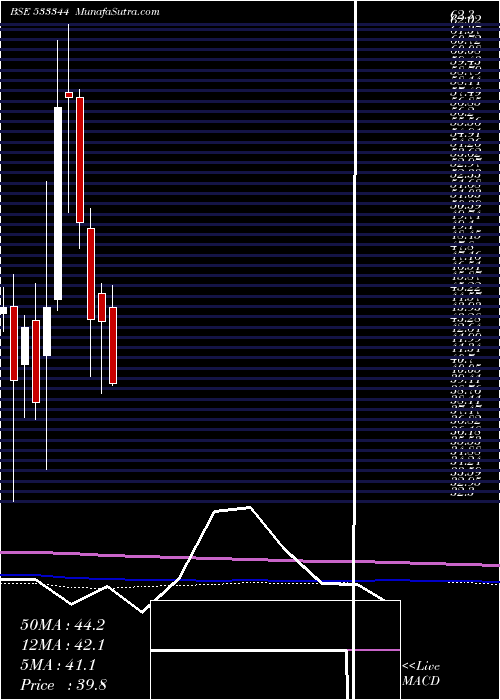Click the pink 50MA line

click(x=250, y=559)
